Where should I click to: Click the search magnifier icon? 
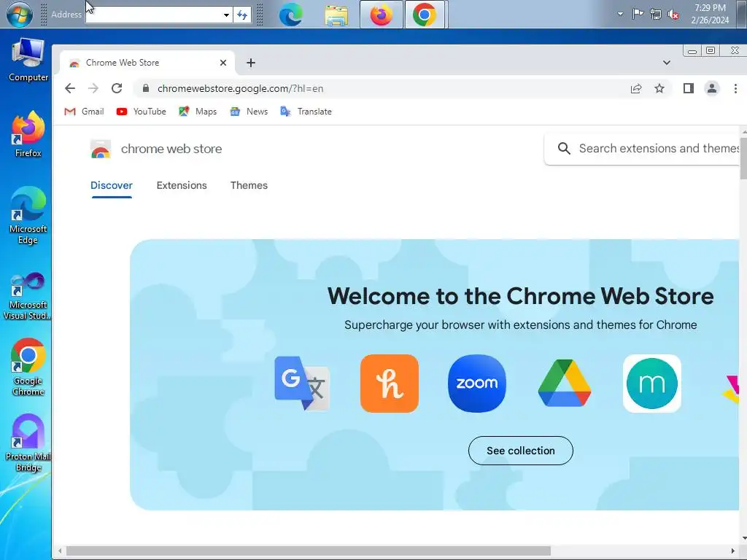coord(564,149)
